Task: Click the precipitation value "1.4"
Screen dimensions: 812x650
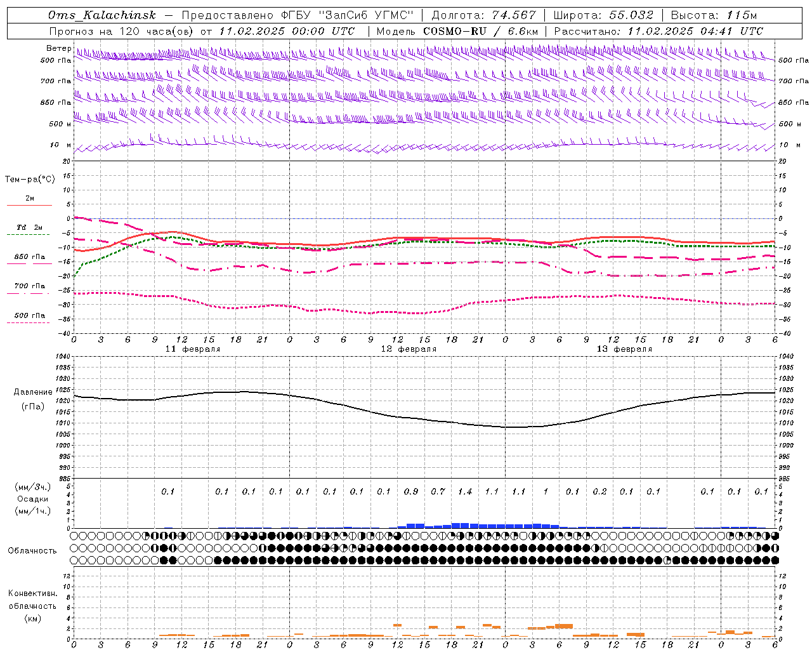Action: pyautogui.click(x=465, y=491)
